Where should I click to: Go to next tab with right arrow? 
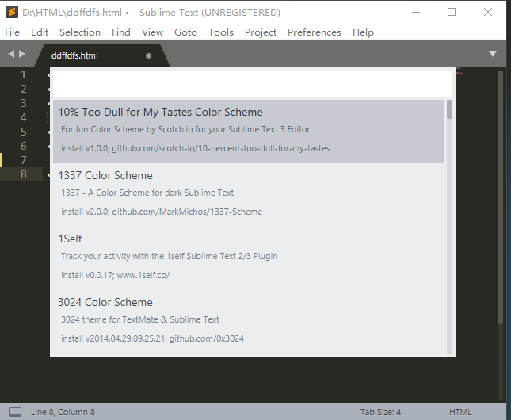click(x=22, y=54)
